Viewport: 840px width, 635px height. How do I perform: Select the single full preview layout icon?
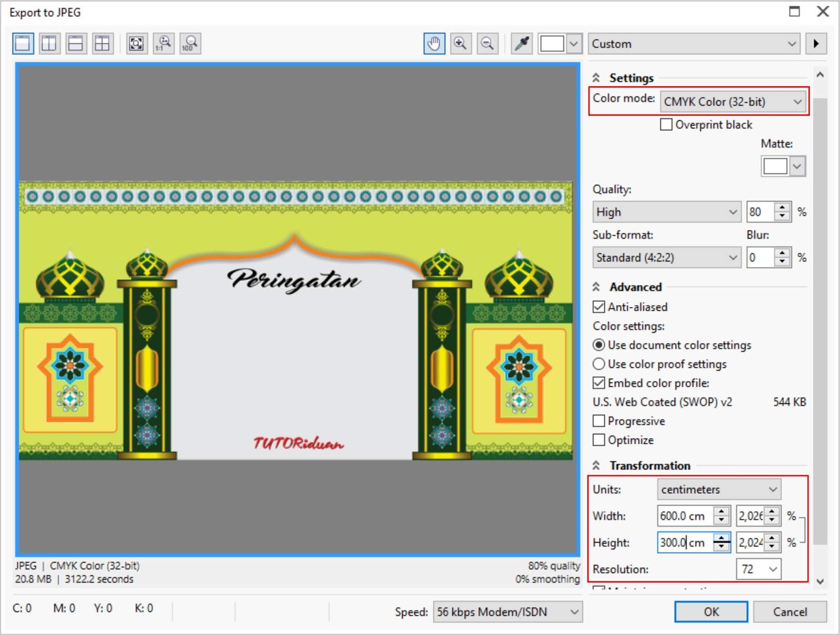pos(21,45)
